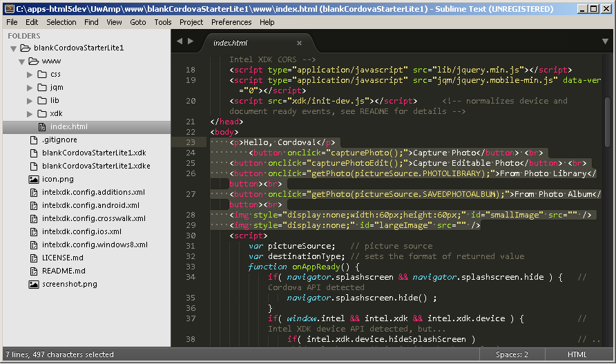Click the css folder icon
Viewport: 616px width, 364px height.
[x=42, y=74]
